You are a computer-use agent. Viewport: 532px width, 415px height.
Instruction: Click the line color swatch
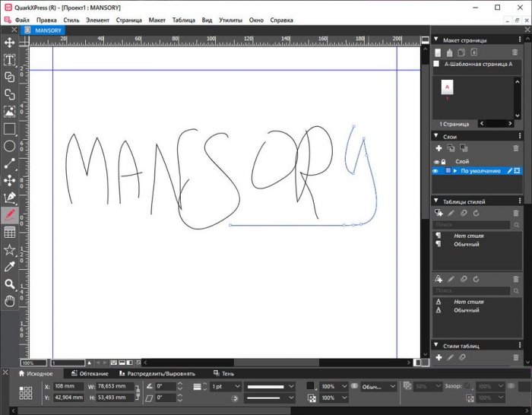[310, 386]
